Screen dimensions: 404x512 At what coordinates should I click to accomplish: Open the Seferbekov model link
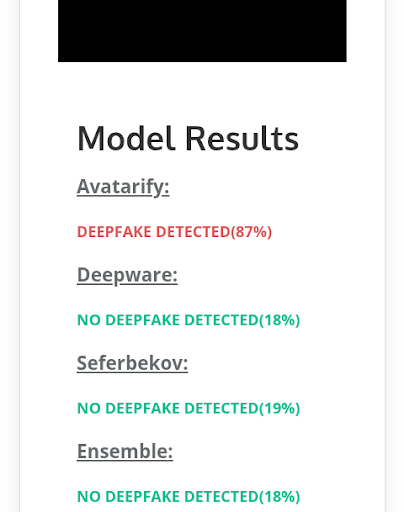tap(132, 363)
